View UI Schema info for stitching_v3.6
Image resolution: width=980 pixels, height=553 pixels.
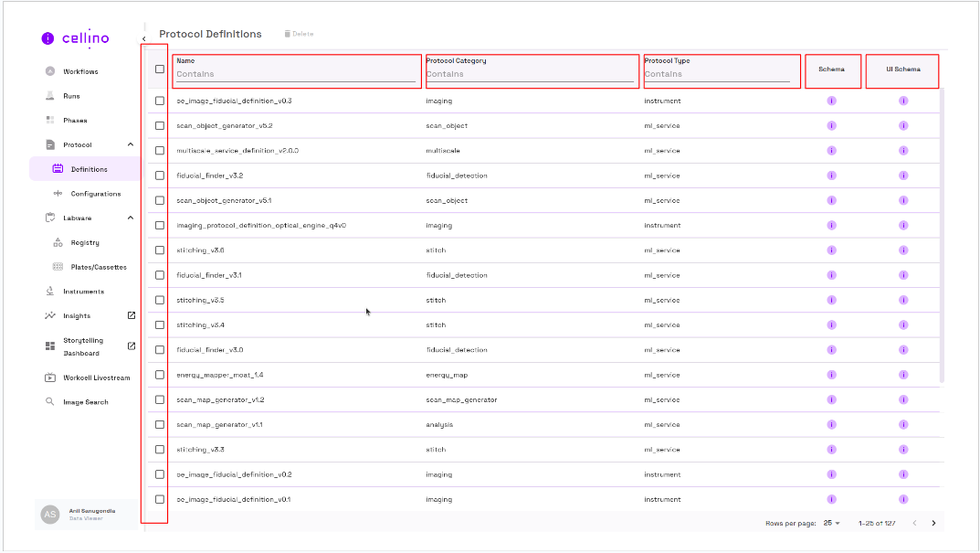pos(902,250)
